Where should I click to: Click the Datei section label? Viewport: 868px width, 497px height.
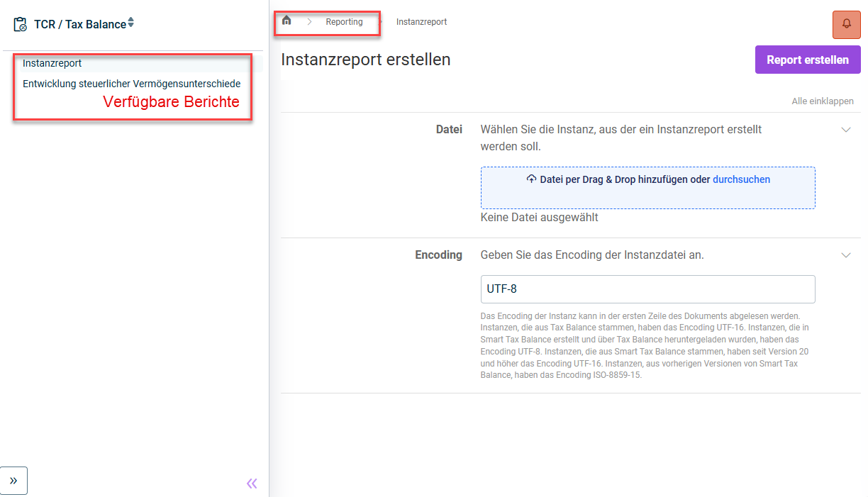point(449,130)
